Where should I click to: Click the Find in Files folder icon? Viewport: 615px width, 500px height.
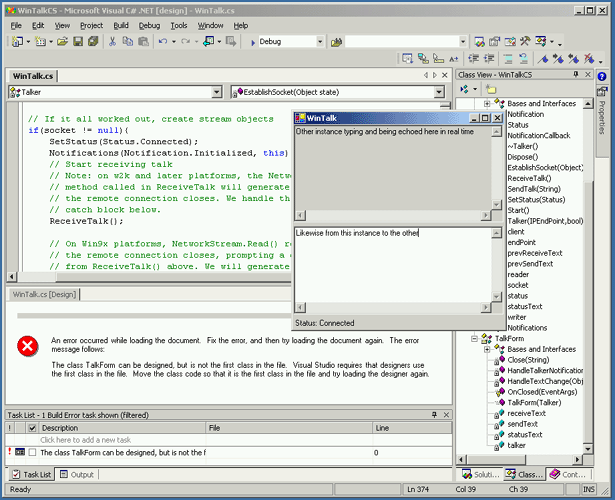click(x=337, y=42)
